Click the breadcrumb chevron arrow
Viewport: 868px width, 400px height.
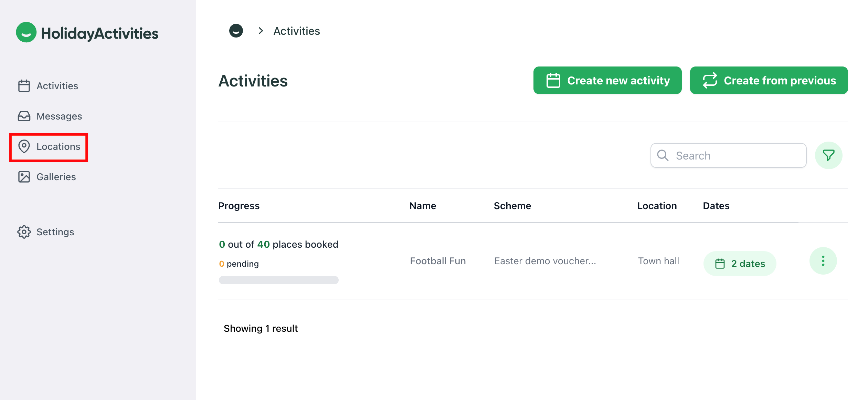tap(261, 31)
